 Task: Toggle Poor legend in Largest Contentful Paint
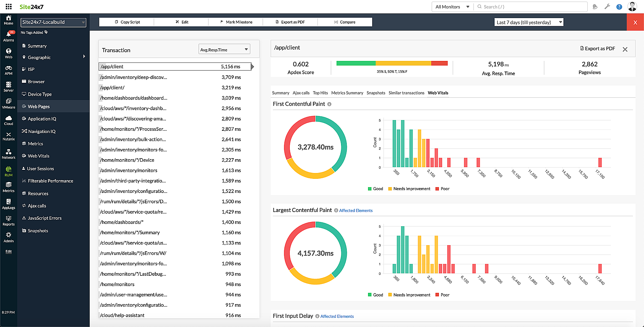pyautogui.click(x=442, y=295)
